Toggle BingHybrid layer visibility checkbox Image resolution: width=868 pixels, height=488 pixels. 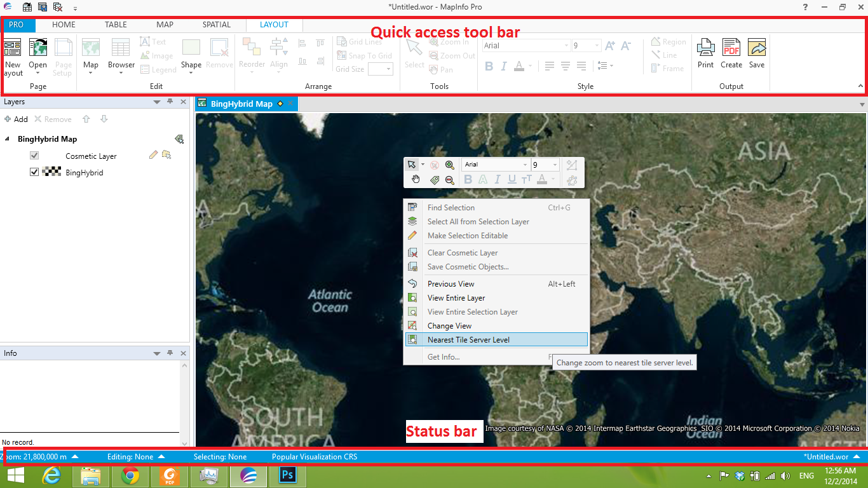click(34, 172)
